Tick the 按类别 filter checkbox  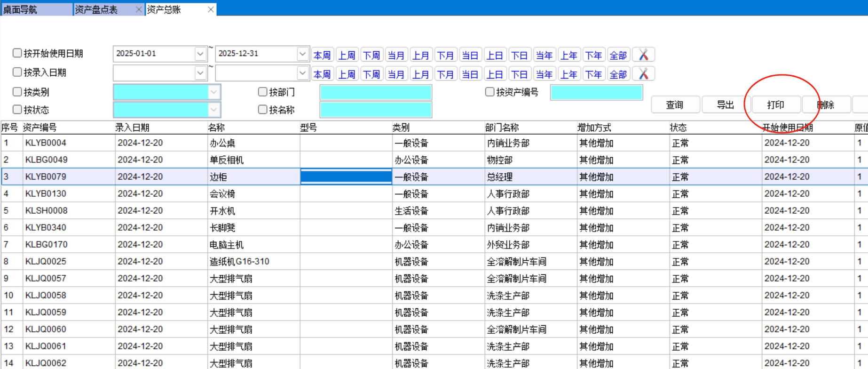click(x=17, y=92)
